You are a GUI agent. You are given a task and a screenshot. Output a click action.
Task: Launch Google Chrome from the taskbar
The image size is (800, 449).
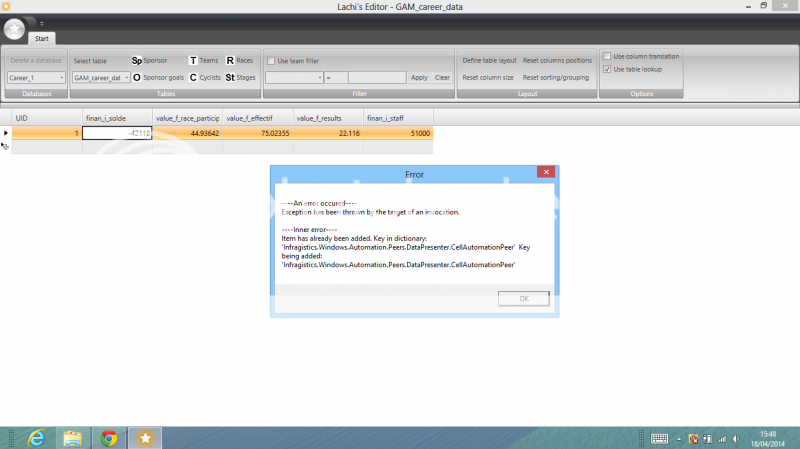(x=109, y=438)
